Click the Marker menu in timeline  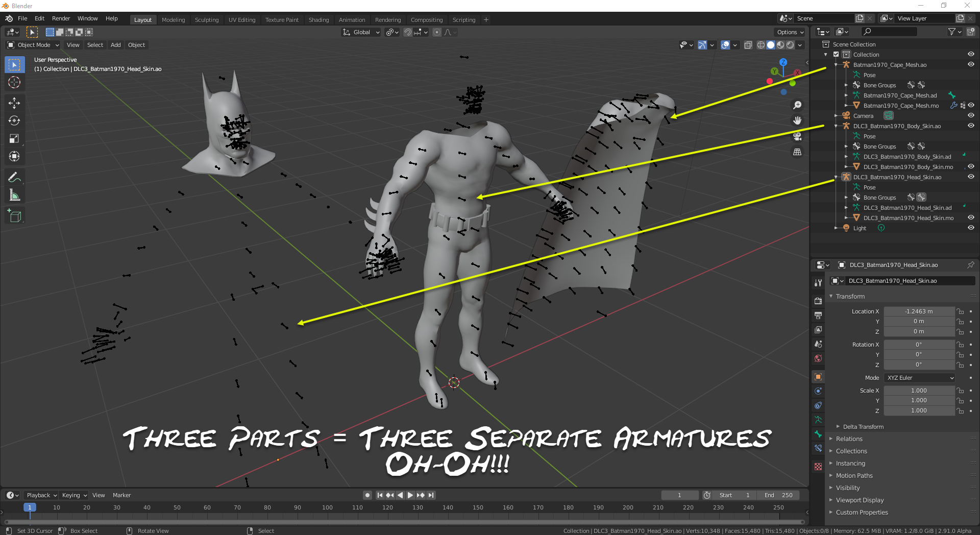(121, 495)
